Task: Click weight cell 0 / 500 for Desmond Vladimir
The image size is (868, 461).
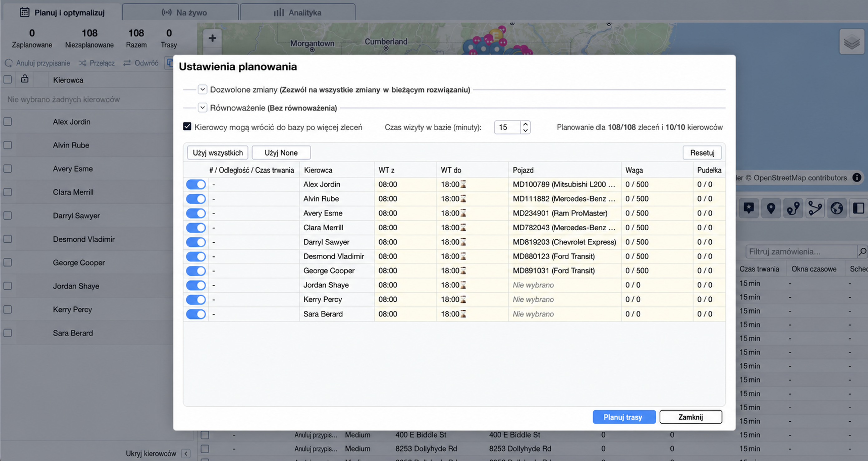Action: [657, 256]
